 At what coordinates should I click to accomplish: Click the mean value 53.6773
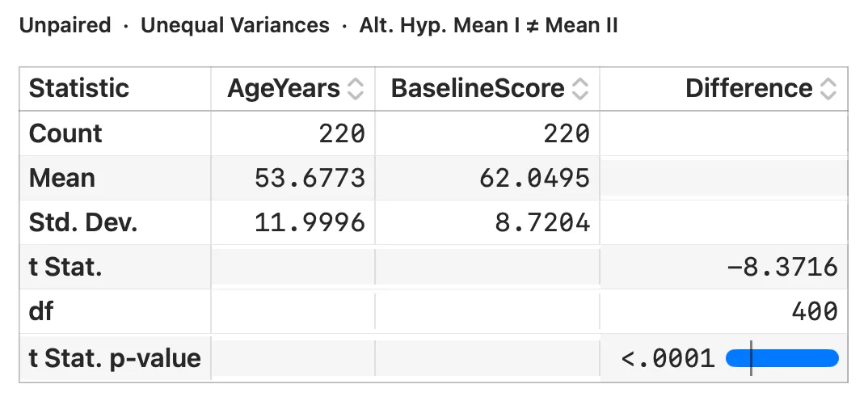pyautogui.click(x=310, y=179)
